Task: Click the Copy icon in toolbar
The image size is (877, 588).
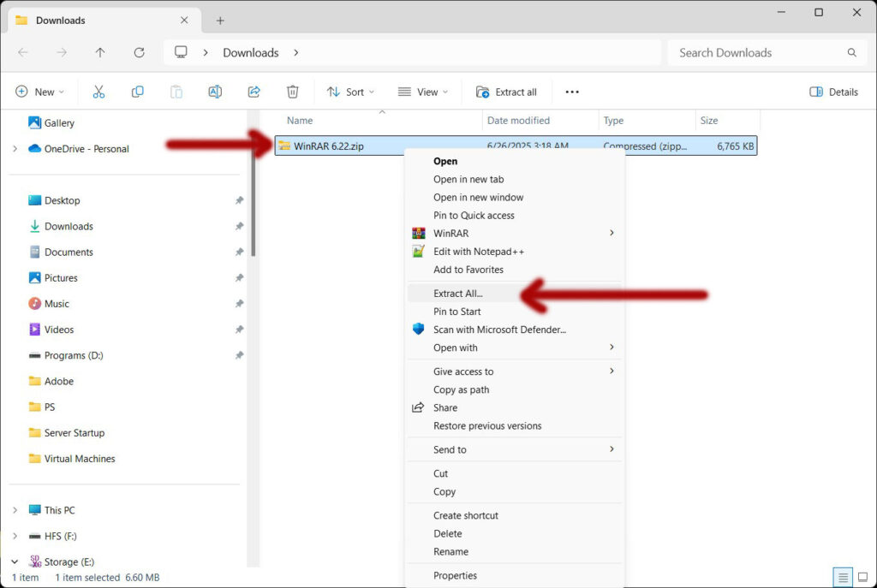Action: coord(137,92)
